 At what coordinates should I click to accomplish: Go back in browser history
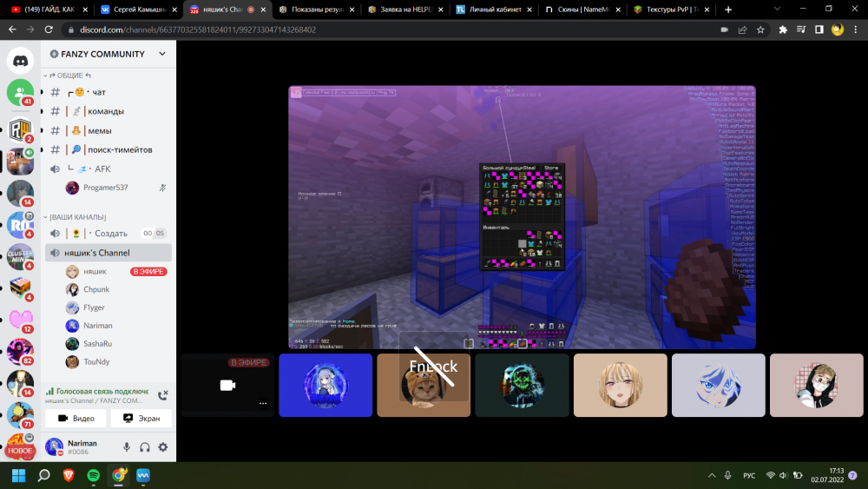click(12, 30)
